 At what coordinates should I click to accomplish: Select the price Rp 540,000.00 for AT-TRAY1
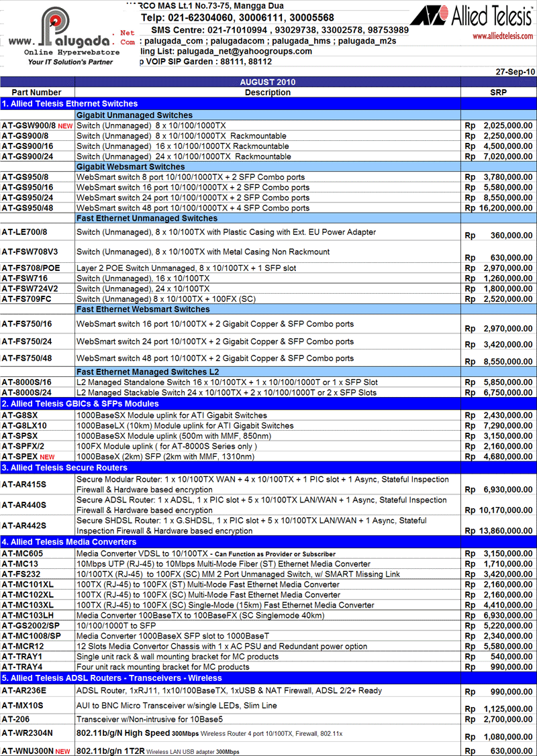499,657
